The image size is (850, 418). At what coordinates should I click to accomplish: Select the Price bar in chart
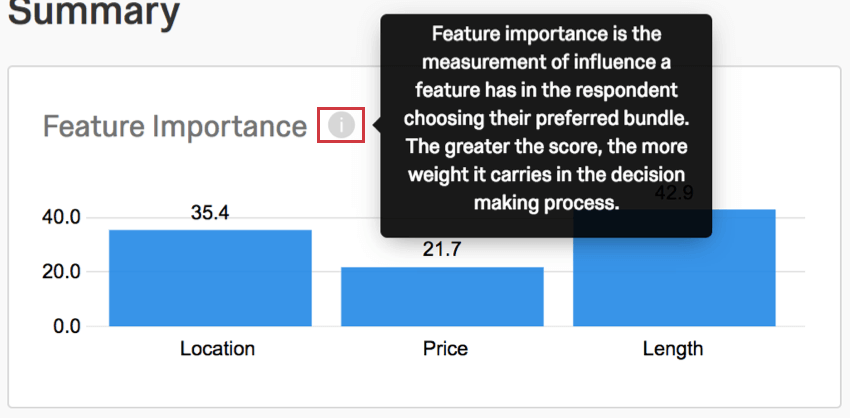coord(442,297)
